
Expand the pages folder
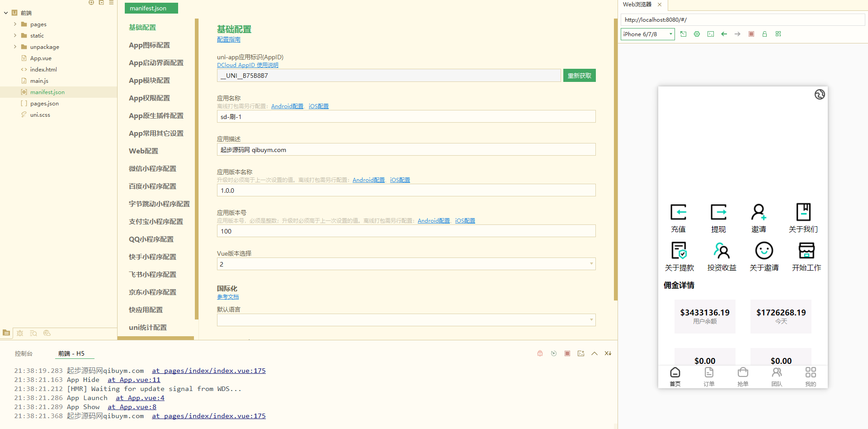coord(15,24)
